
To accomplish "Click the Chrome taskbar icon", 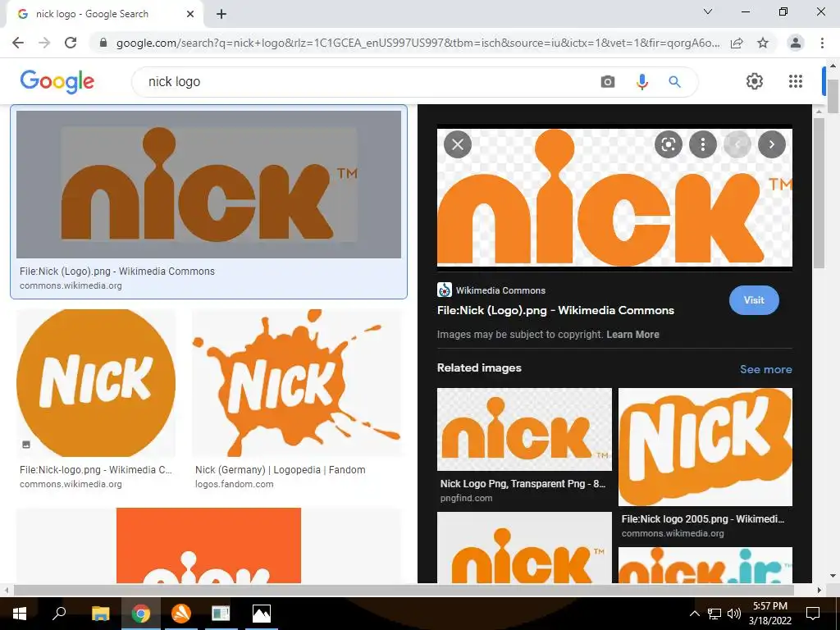I will (141, 614).
